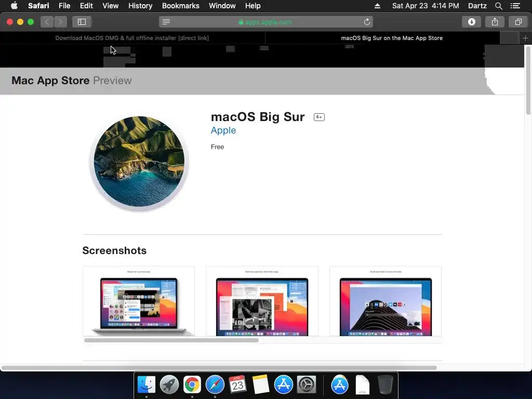Click the date and time in menu bar
532x399 pixels.
click(425, 6)
